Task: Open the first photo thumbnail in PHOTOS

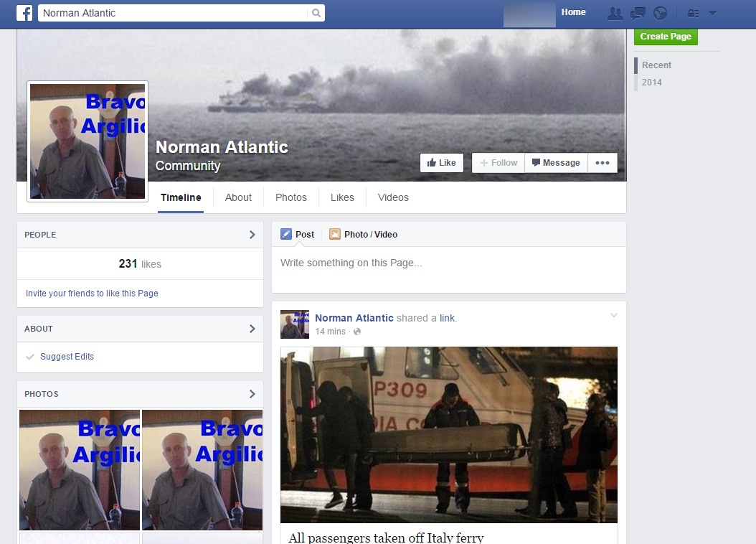Action: click(80, 470)
